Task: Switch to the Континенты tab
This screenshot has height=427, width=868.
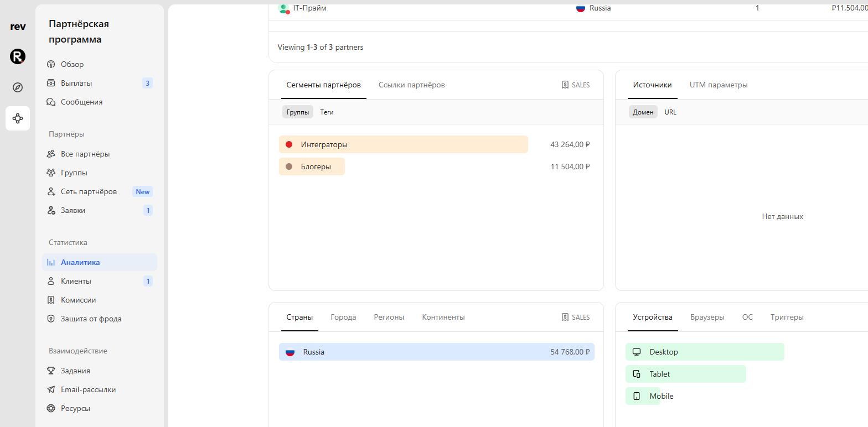Action: click(x=443, y=317)
